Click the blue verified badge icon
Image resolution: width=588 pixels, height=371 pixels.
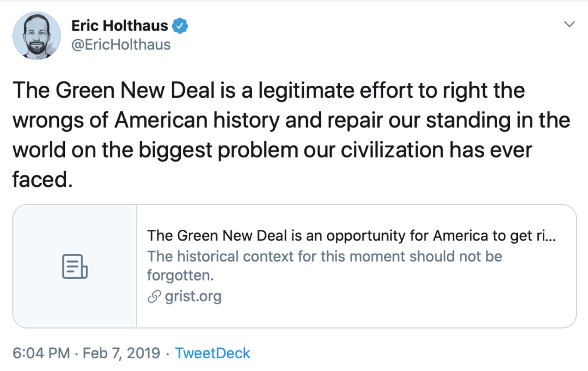[180, 25]
